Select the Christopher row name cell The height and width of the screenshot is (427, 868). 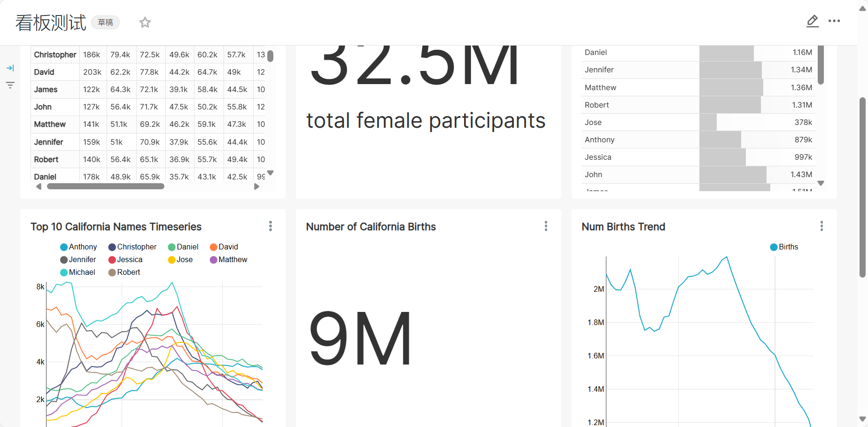[55, 54]
